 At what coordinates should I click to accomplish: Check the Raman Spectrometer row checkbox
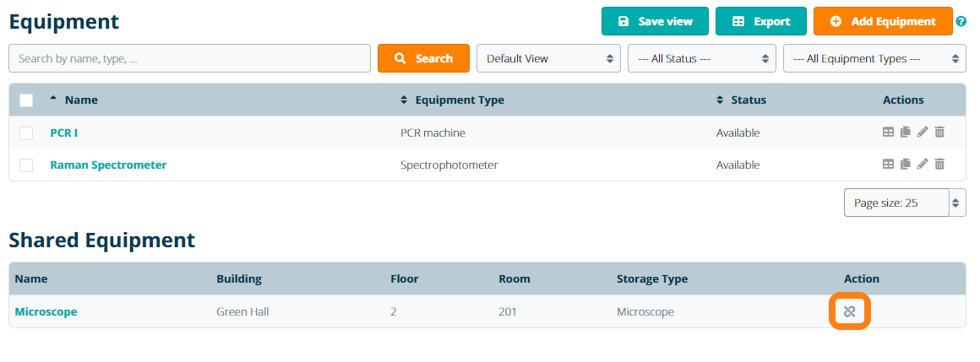pyautogui.click(x=26, y=165)
